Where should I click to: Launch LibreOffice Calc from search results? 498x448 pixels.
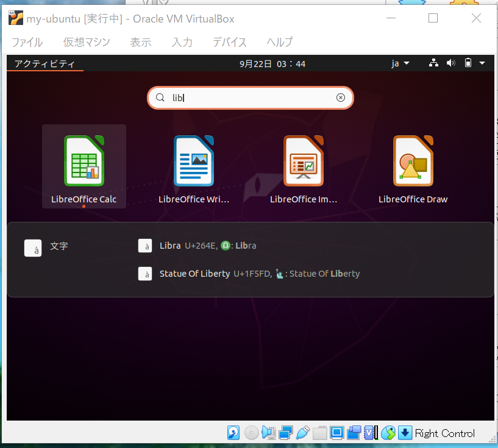click(x=84, y=166)
